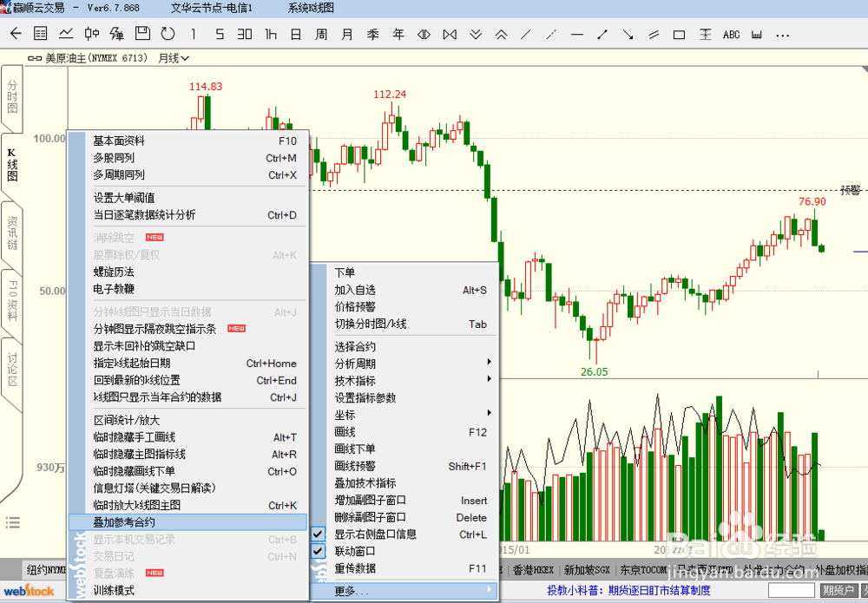Toggle 联动窗口 checked item
The image size is (868, 603).
404,552
